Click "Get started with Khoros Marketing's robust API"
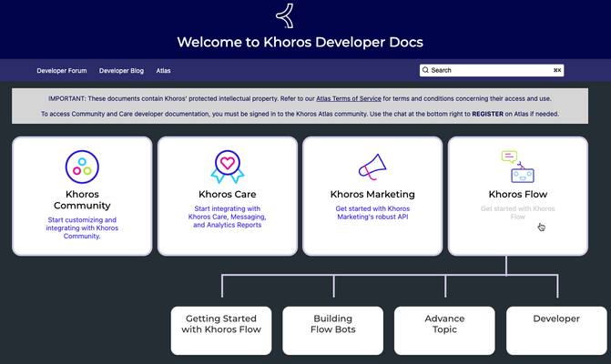Screen dimensions: 611x364 tap(372, 213)
